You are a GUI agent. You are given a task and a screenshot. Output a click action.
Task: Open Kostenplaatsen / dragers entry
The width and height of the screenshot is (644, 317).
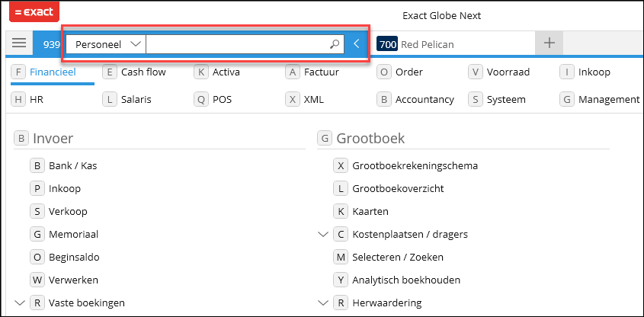[410, 235]
